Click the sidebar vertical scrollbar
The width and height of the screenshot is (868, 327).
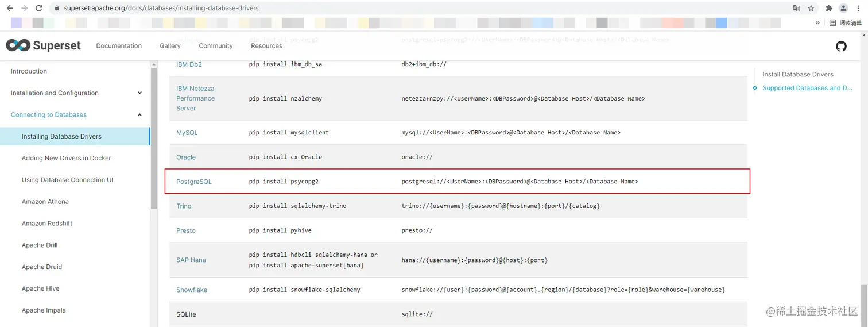pos(154,138)
